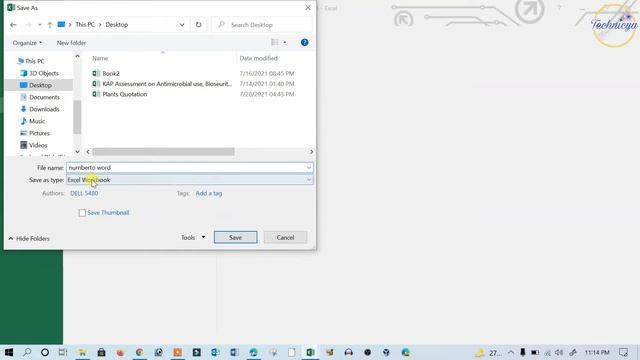Image resolution: width=640 pixels, height=360 pixels.
Task: Open the weather widget on taskbar
Action: (x=489, y=352)
